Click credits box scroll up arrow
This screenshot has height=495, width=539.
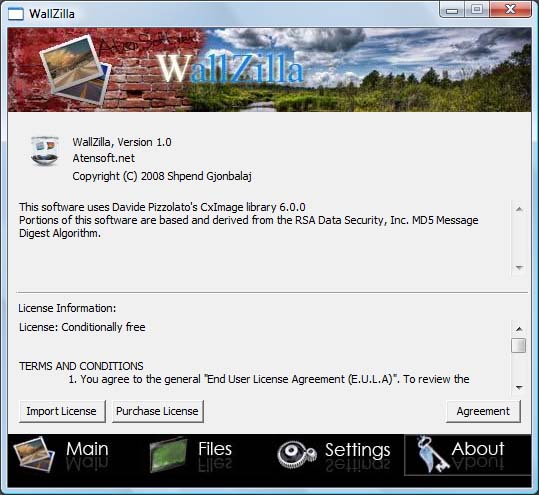point(519,209)
